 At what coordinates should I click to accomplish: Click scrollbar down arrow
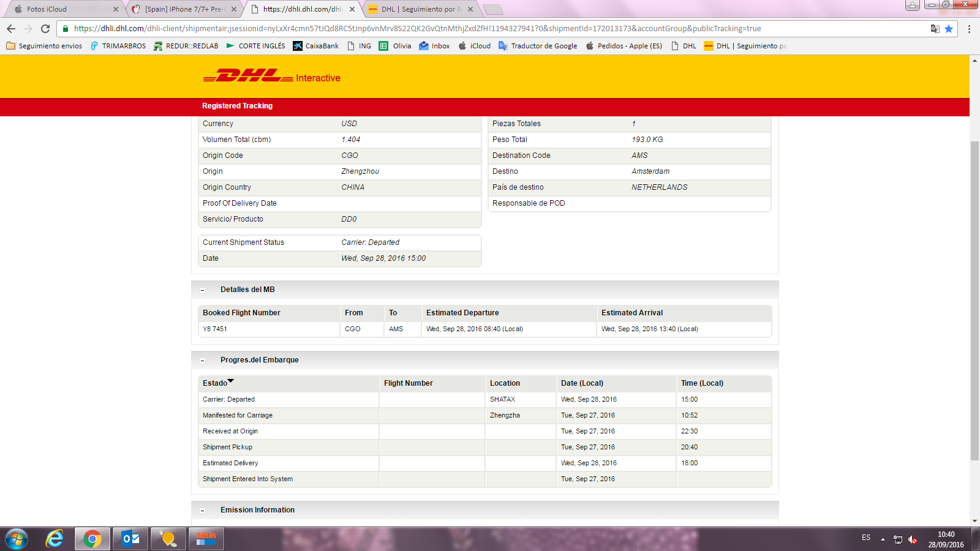pos(974,521)
